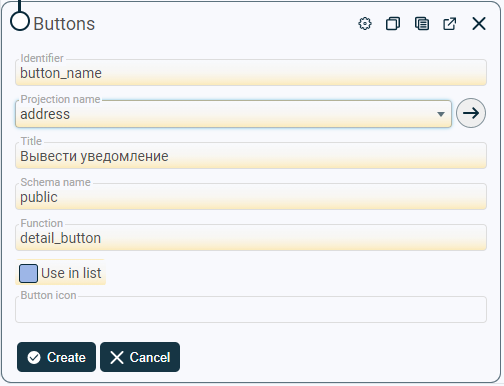Image resolution: width=504 pixels, height=386 pixels.
Task: Focus the Identifier input field
Action: 251,73
